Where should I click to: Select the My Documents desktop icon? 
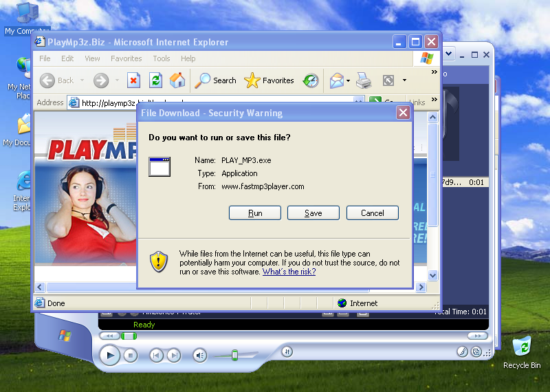click(16, 130)
